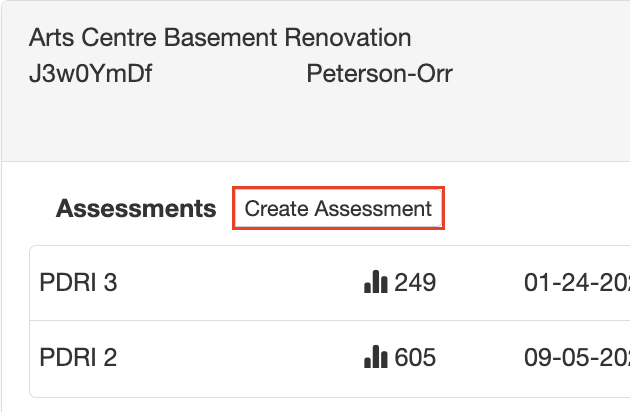
Task: Click the 01-24 date in PDRI 3 row
Action: (x=576, y=283)
